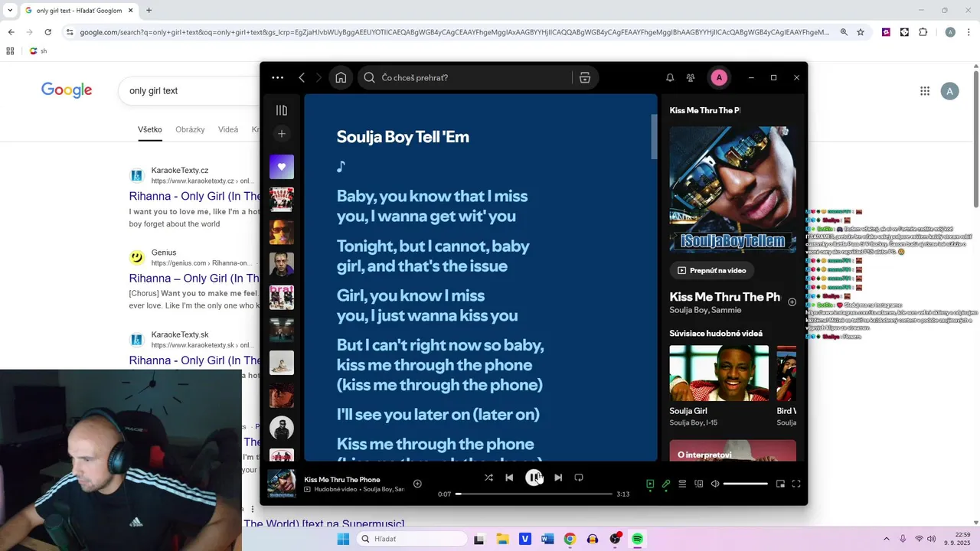The image size is (980, 551).
Task: Show hidden system tray icons chevron
Action: click(887, 539)
